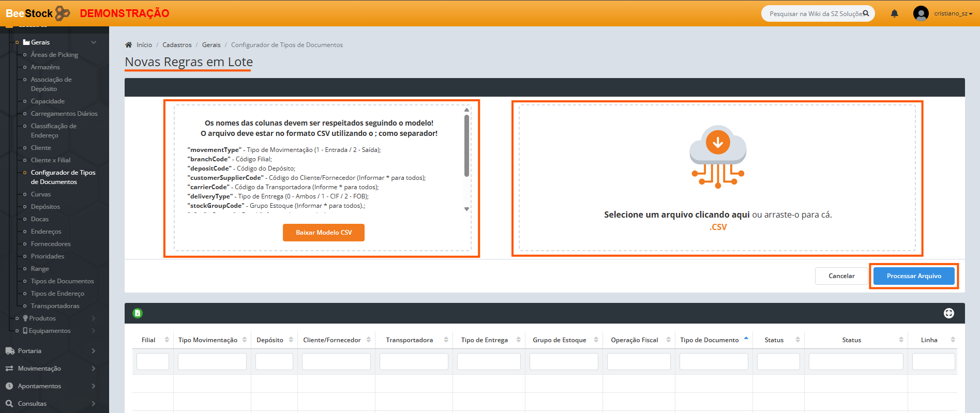Click the user avatar icon
This screenshot has width=980, height=413.
(921, 13)
